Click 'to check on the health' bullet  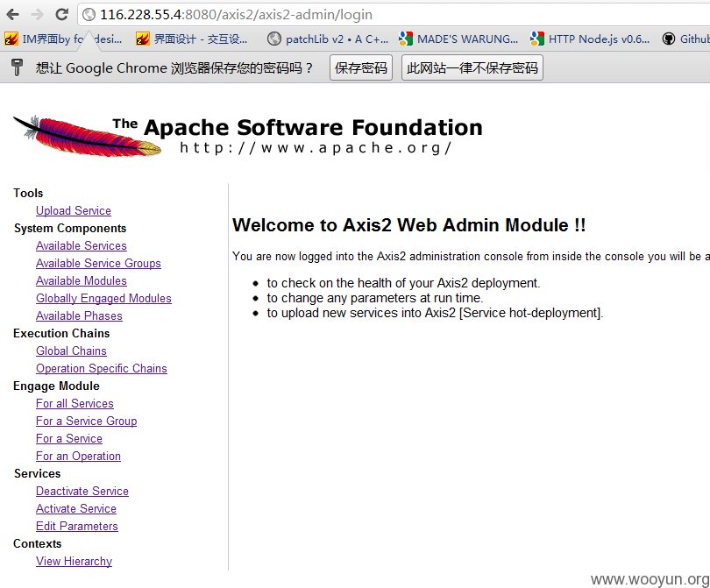coord(403,283)
